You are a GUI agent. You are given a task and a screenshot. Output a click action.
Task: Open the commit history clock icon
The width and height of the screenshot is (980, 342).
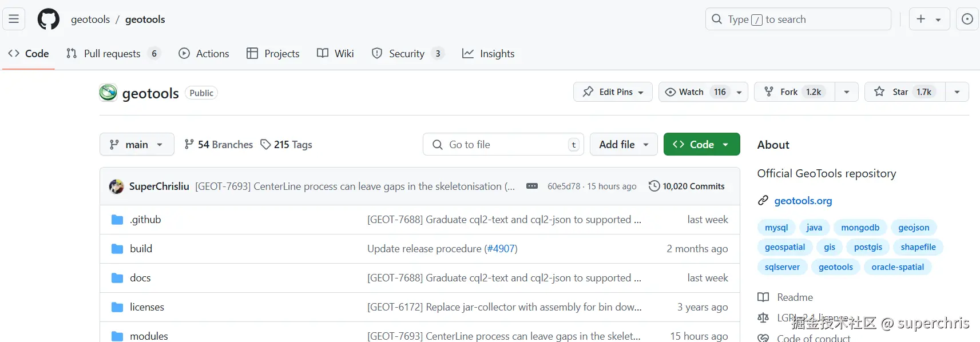point(654,186)
